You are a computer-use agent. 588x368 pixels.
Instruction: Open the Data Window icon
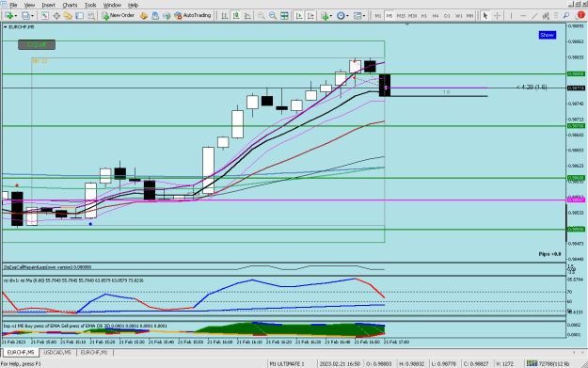pyautogui.click(x=56, y=16)
